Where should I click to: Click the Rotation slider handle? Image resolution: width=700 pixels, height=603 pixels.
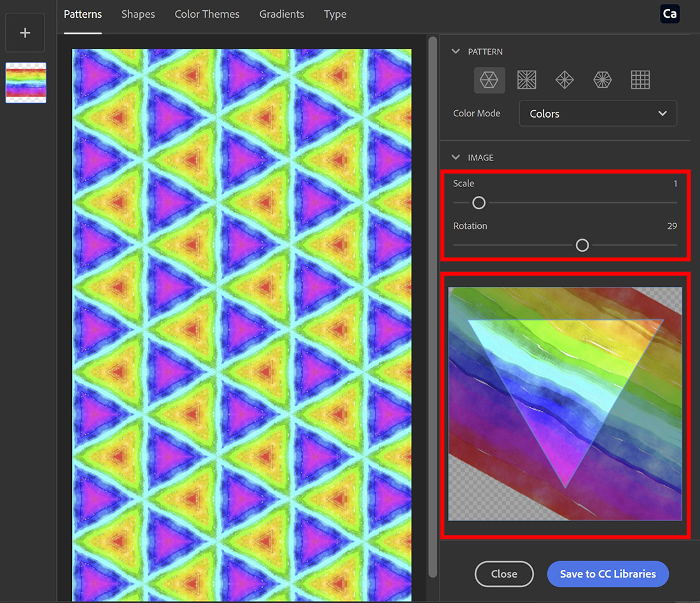click(x=582, y=245)
